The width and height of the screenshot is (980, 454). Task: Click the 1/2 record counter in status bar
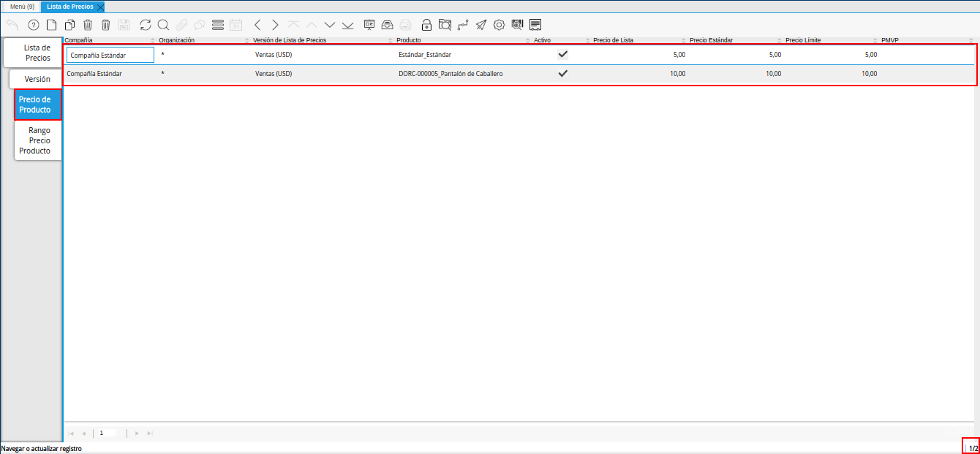click(x=973, y=448)
